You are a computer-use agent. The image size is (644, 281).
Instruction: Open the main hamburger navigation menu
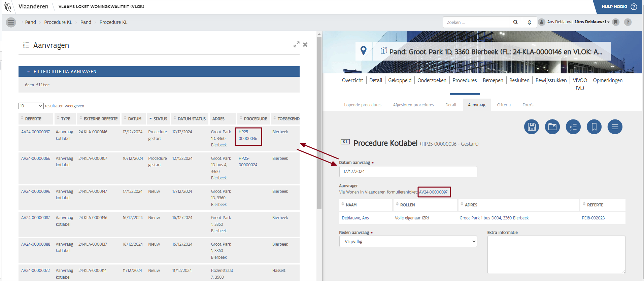pos(11,22)
